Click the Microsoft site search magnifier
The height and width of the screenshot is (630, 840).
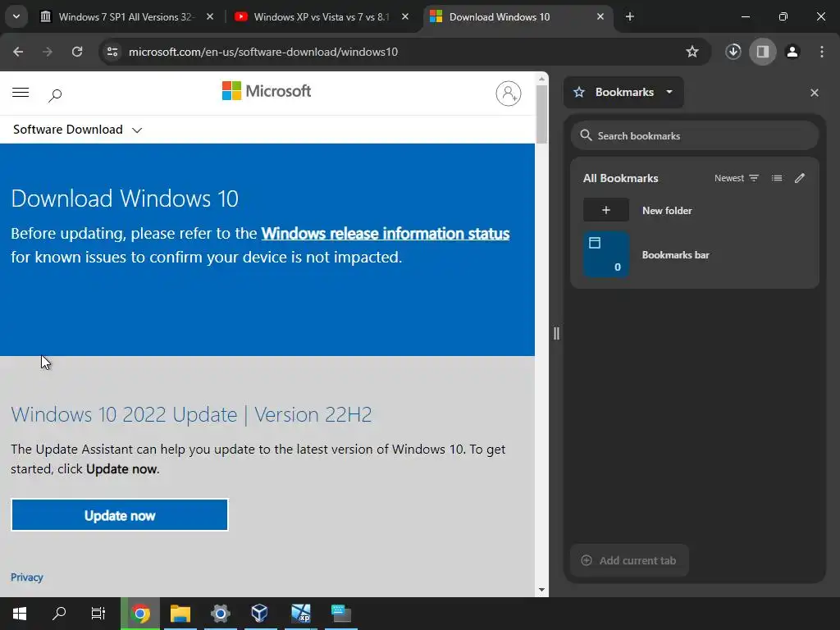tap(55, 95)
